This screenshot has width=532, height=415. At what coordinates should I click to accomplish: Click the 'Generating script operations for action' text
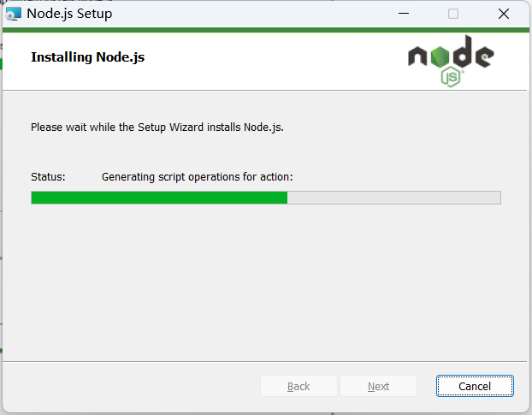(x=197, y=177)
